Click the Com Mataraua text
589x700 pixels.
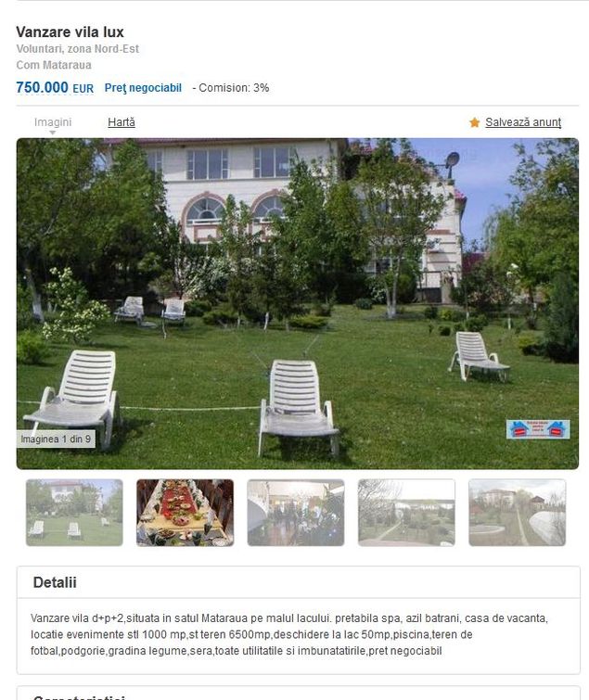[54, 65]
